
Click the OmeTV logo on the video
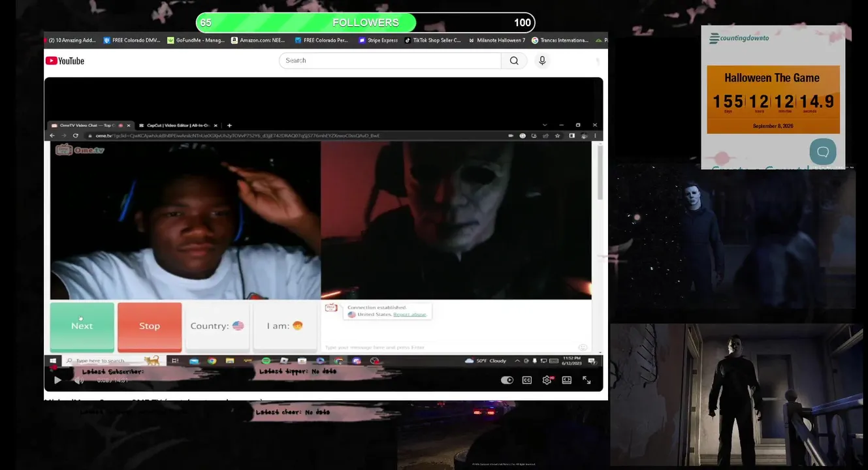pos(80,149)
